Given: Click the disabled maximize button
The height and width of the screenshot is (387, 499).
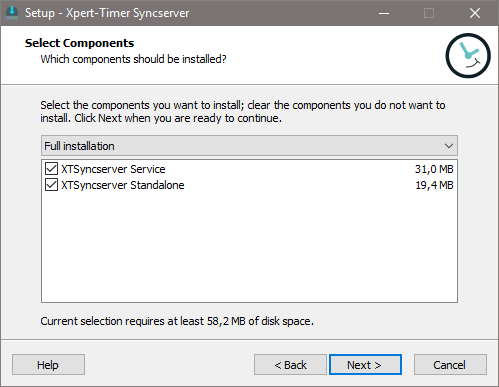Looking at the screenshot, I should tap(429, 13).
